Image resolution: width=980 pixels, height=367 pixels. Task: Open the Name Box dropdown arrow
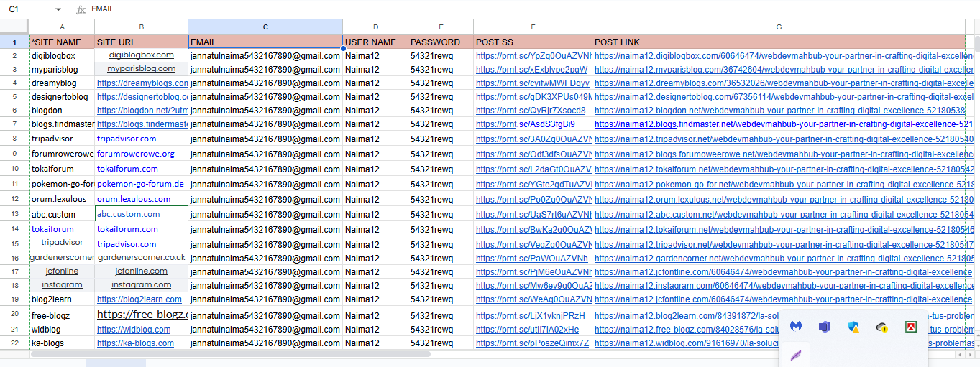(58, 9)
